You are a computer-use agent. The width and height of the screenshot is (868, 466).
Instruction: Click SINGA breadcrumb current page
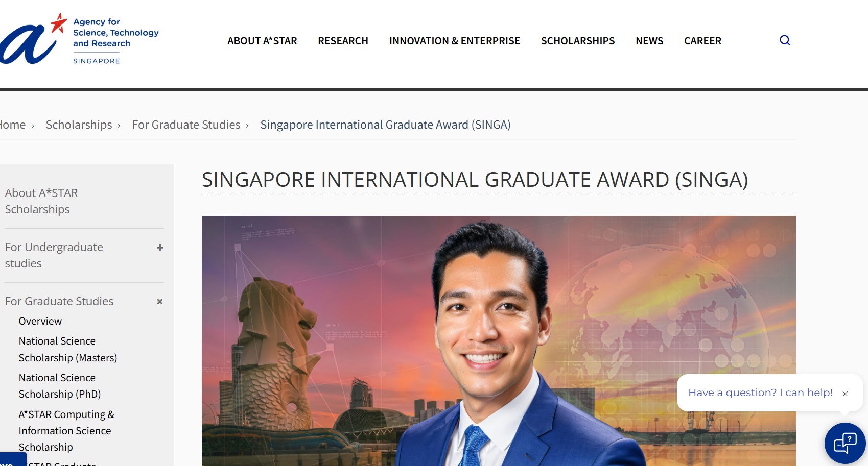point(385,125)
